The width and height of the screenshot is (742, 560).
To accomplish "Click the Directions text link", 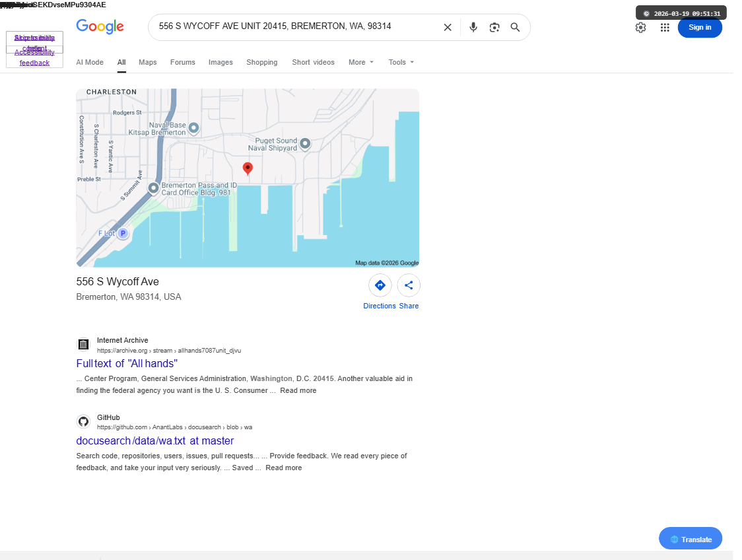I will pos(380,306).
